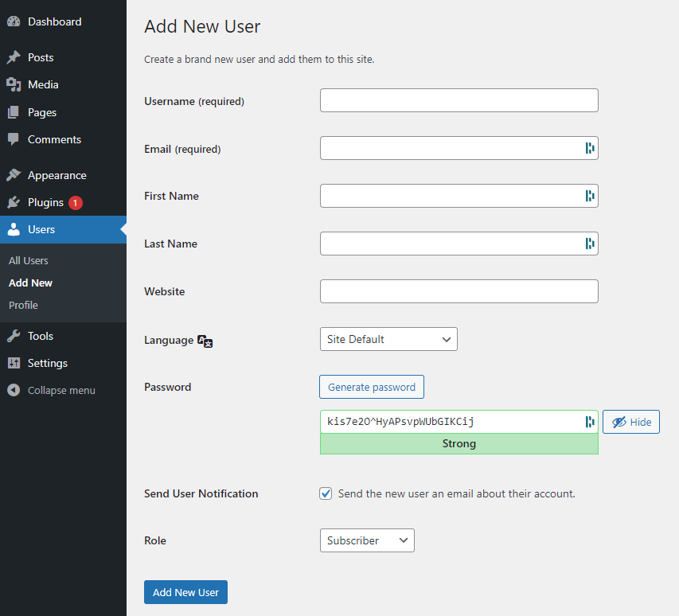Hide the password with eye button
Viewport: 679px width, 616px height.
tap(631, 422)
